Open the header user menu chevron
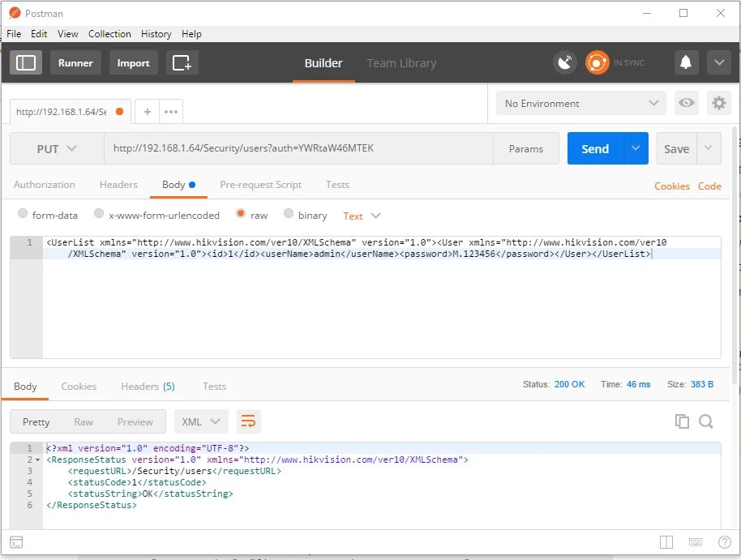The height and width of the screenshot is (560, 741). click(x=719, y=63)
